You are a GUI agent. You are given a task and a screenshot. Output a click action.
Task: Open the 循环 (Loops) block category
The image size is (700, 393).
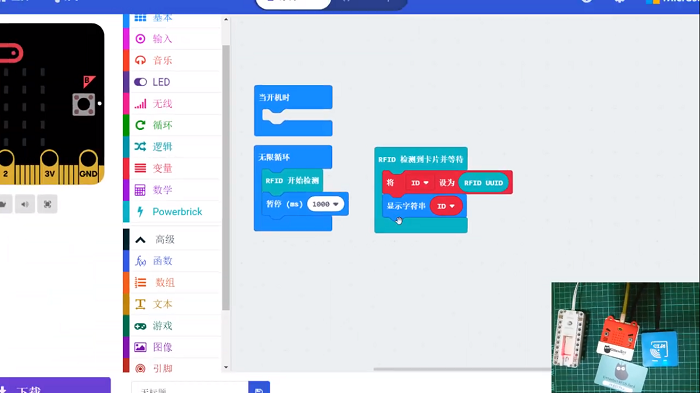click(172, 125)
